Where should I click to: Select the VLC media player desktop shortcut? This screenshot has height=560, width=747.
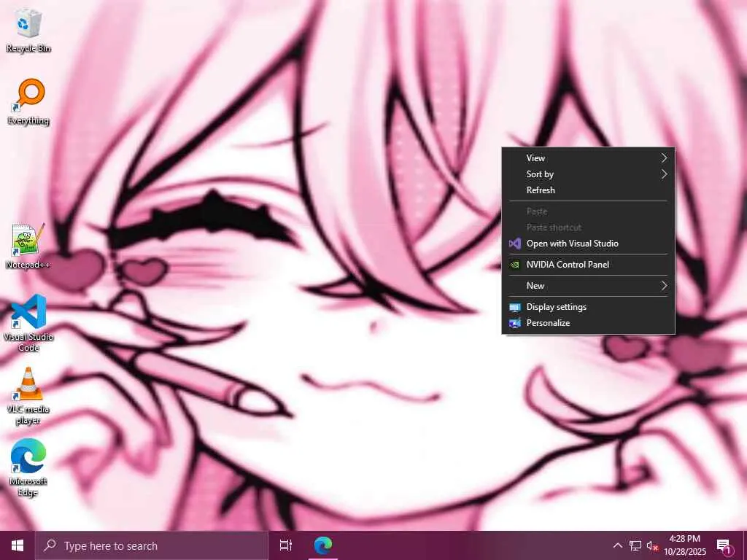tap(28, 396)
